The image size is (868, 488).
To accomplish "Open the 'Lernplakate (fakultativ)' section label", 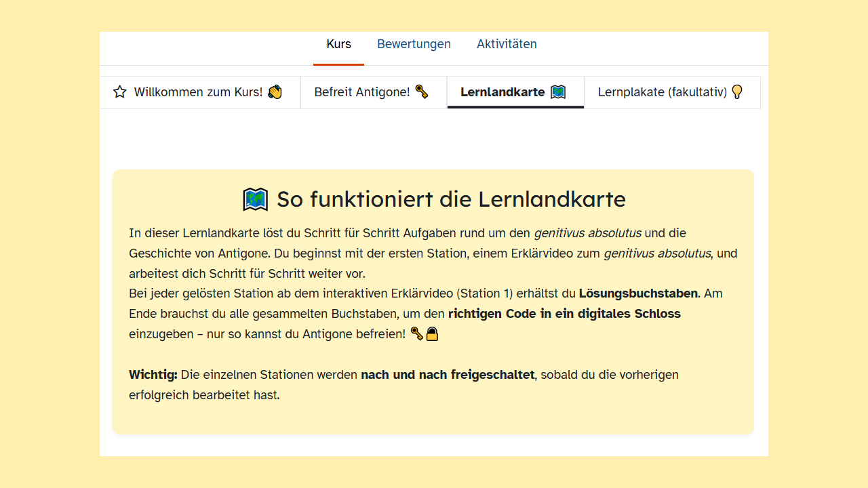I will tap(662, 92).
